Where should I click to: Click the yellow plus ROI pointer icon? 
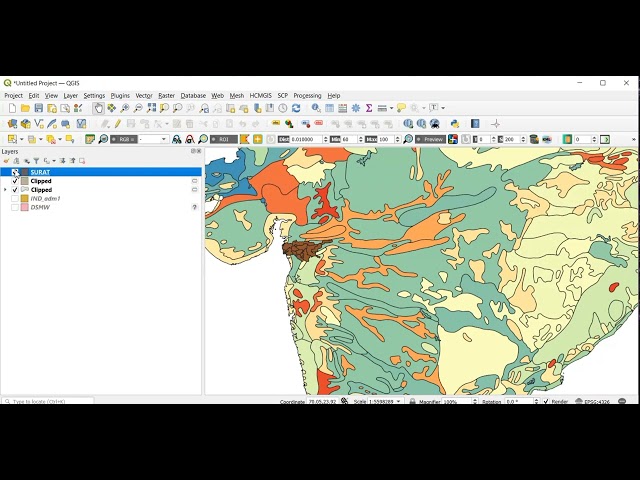[x=258, y=139]
